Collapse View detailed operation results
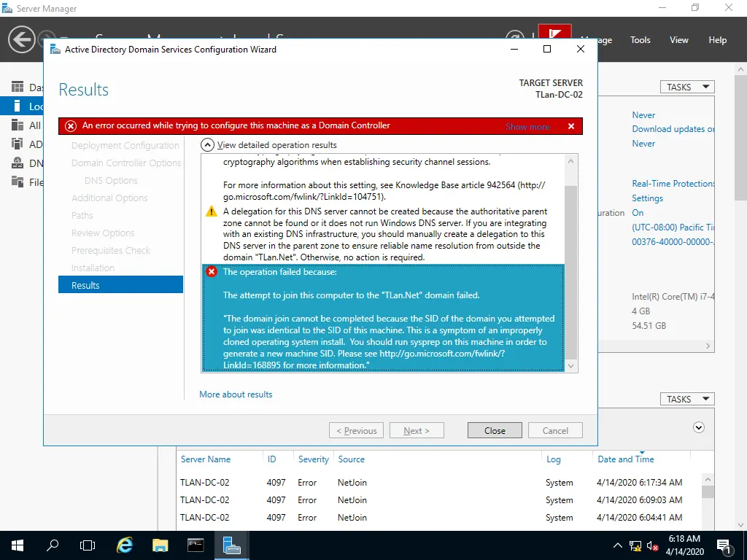The height and width of the screenshot is (560, 747). click(x=207, y=145)
